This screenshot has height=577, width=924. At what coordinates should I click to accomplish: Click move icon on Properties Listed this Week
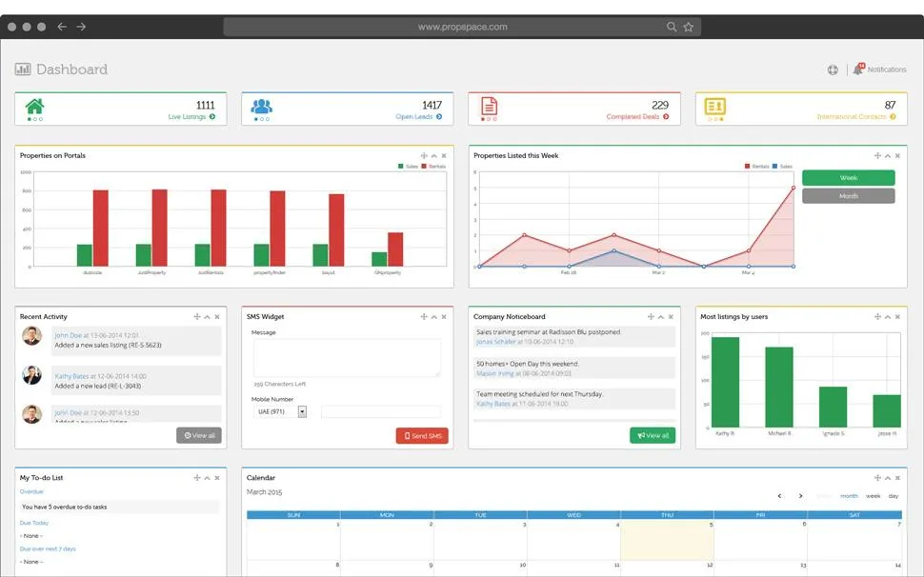pyautogui.click(x=877, y=155)
